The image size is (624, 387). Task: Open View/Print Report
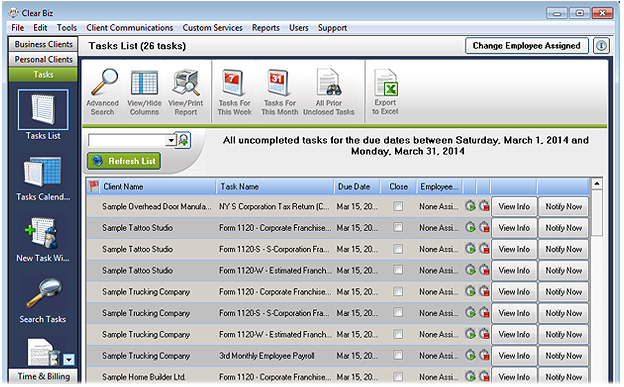coord(185,92)
